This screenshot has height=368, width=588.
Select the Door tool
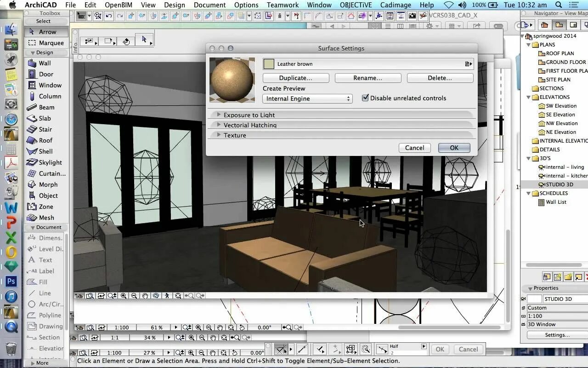click(x=46, y=74)
